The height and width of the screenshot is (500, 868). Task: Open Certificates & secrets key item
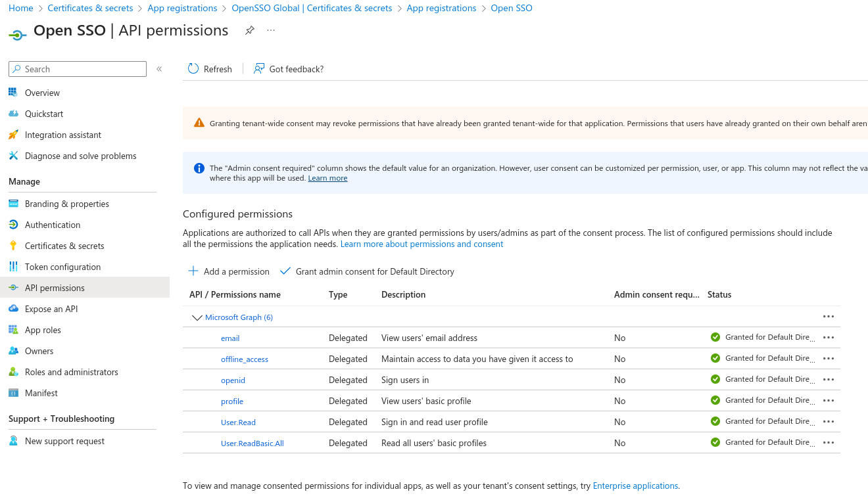click(64, 246)
